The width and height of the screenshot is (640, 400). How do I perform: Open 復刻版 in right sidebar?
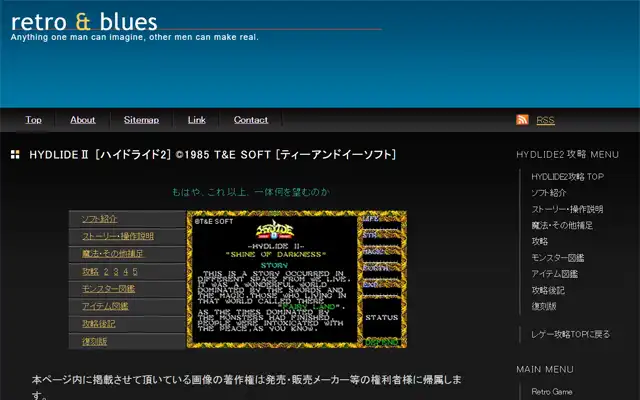[544, 306]
